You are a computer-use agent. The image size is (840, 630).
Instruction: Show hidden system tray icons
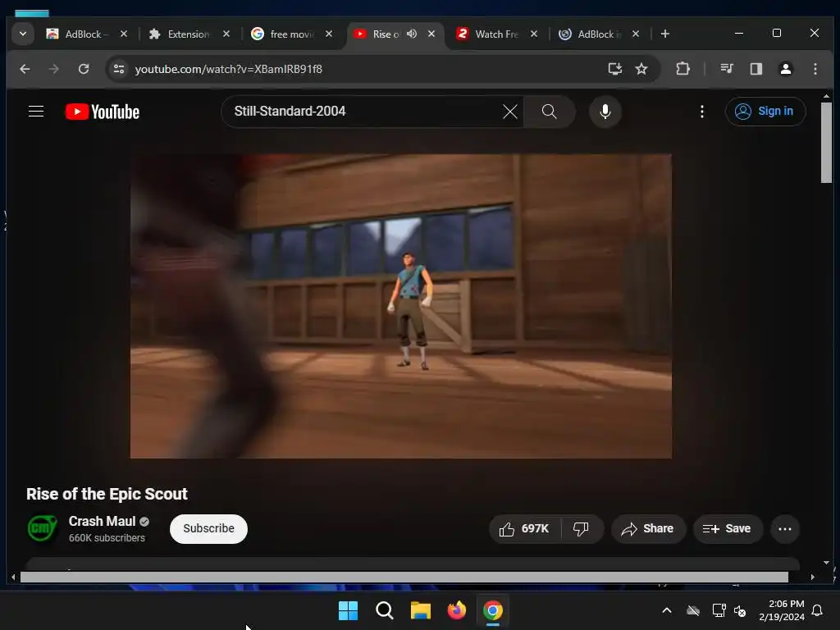click(x=667, y=610)
